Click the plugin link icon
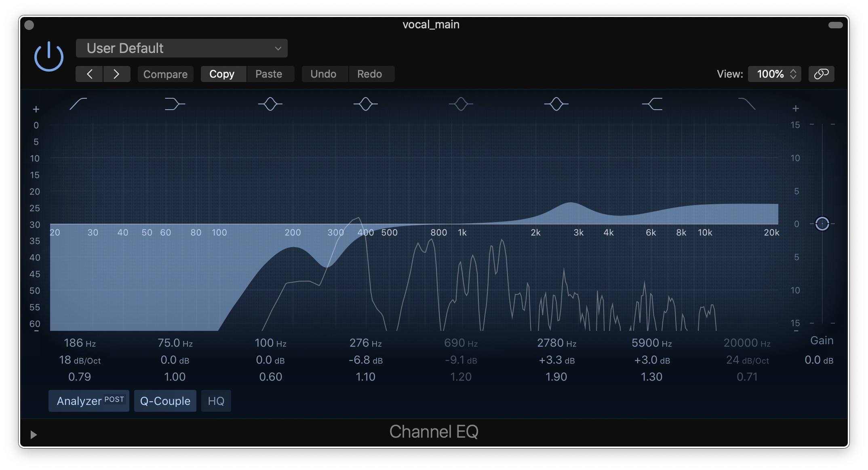The image size is (868, 470). coord(821,74)
